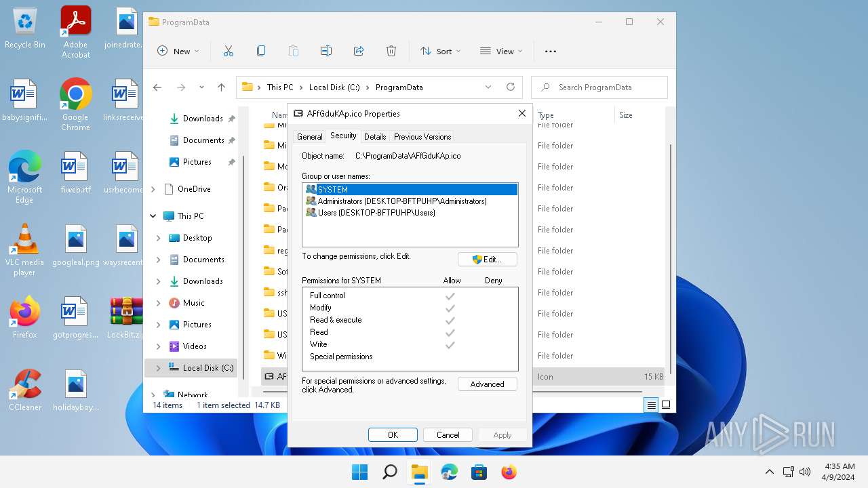Click the Share icon in Explorer toolbar
Viewport: 868px width, 488px height.
pos(359,51)
